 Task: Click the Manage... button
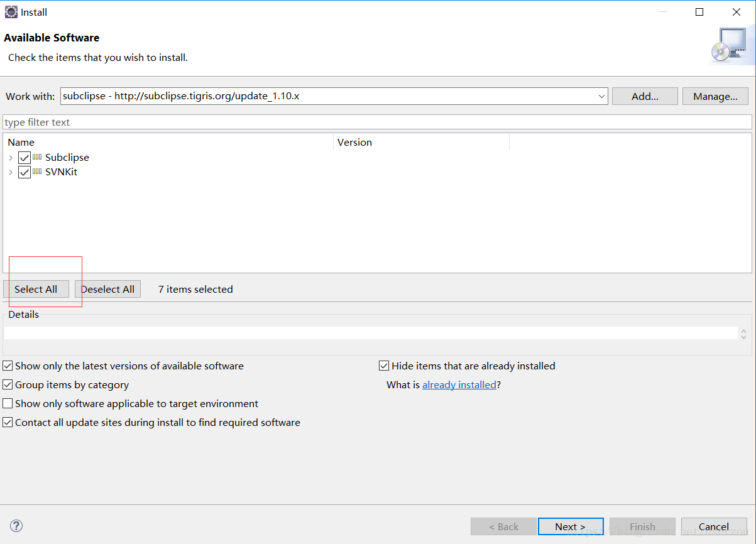pyautogui.click(x=715, y=96)
